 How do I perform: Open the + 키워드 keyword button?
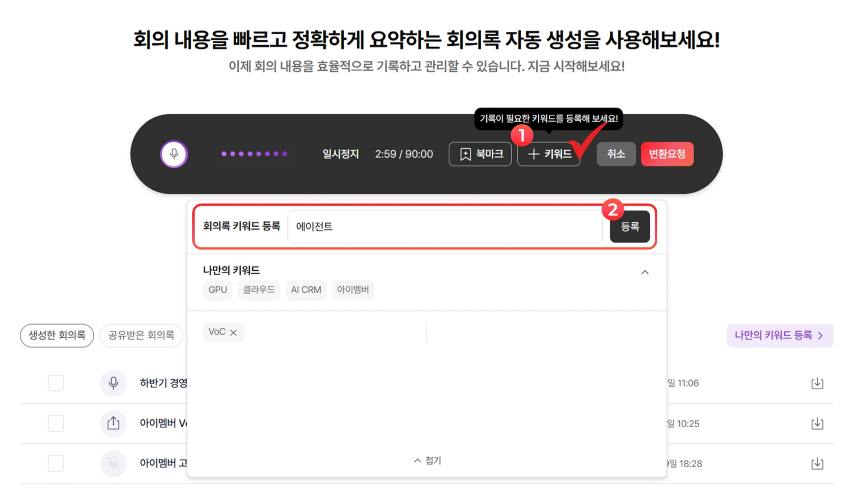[548, 154]
